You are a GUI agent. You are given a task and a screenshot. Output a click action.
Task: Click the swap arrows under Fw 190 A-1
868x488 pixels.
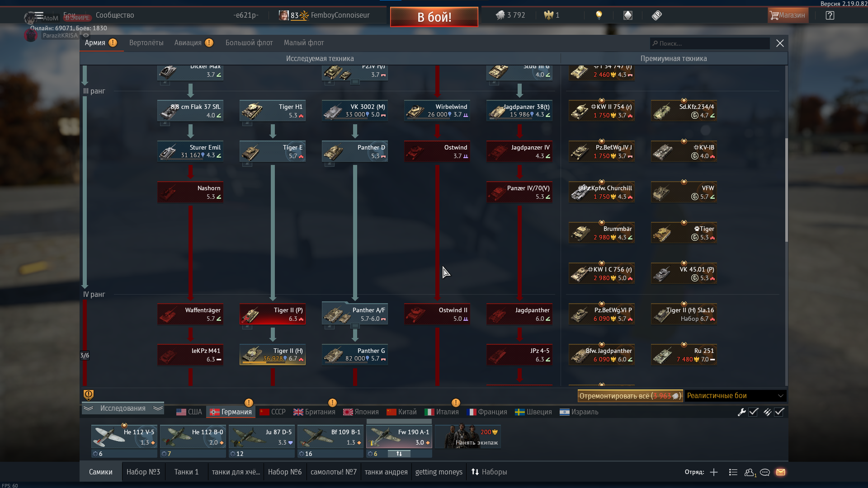click(x=399, y=454)
